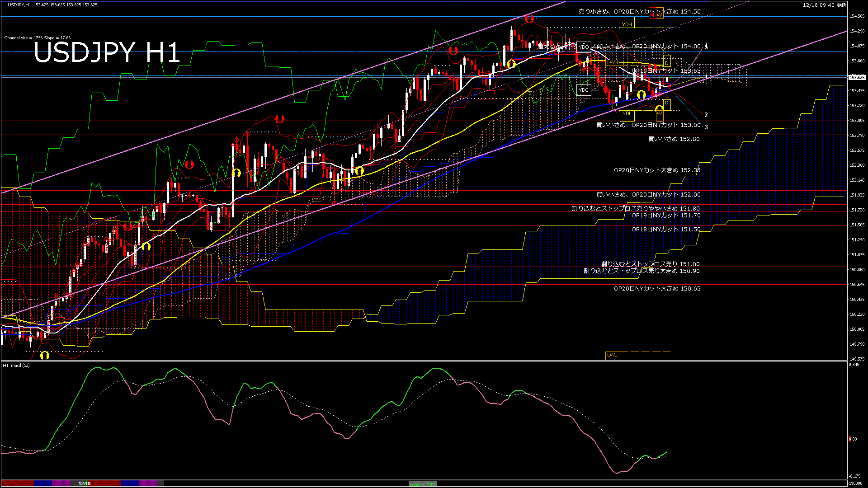Click the 買い小さめ 152.80 order label

(674, 139)
